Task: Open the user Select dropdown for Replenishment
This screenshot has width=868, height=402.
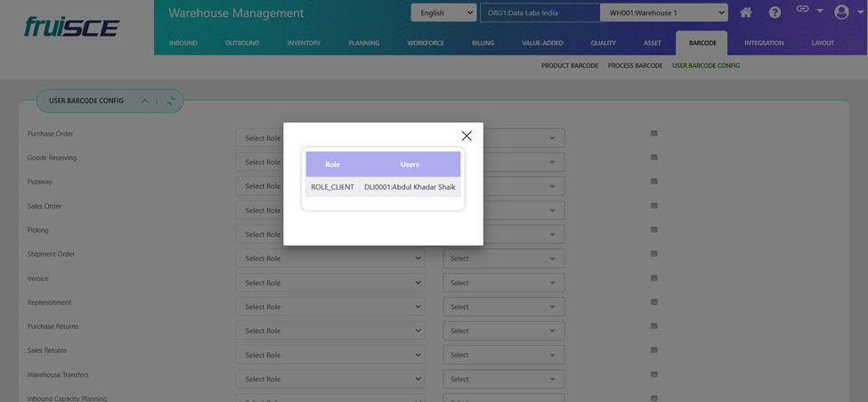Action: 503,307
